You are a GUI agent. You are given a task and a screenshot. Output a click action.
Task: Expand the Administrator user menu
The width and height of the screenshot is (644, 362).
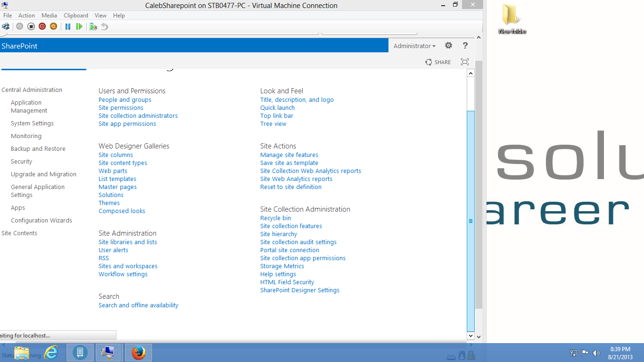(414, 46)
